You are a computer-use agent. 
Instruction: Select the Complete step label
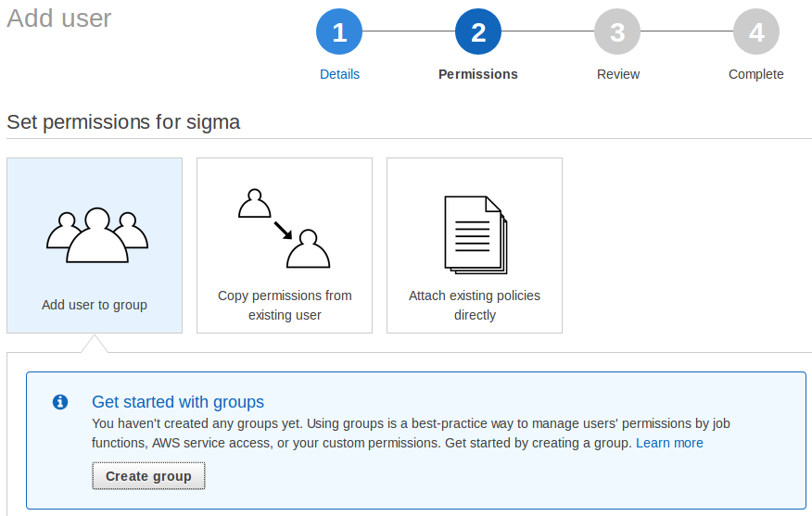coord(756,74)
